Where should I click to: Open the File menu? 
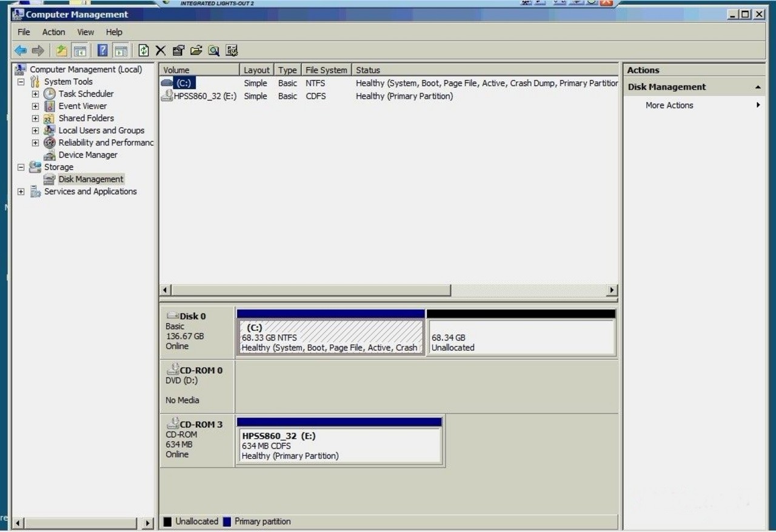(x=24, y=32)
